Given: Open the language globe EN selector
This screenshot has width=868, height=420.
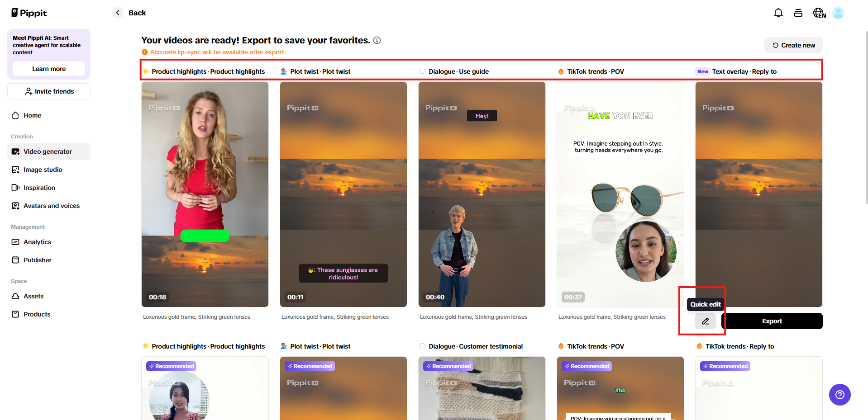Looking at the screenshot, I should (819, 13).
